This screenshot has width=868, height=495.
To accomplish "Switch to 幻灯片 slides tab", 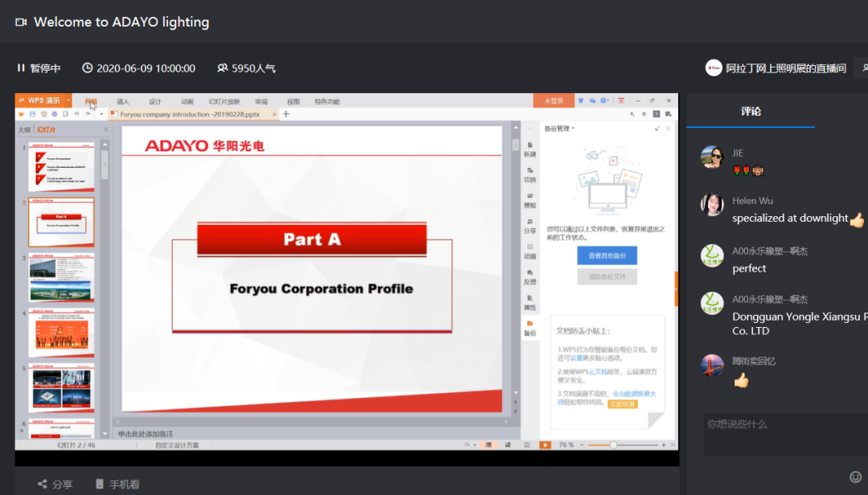I will coord(47,129).
